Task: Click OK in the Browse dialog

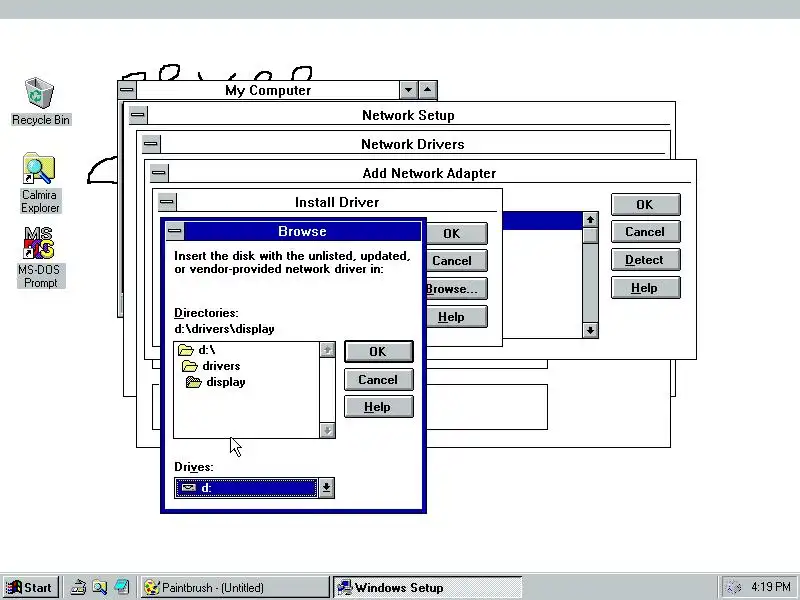Action: click(x=379, y=352)
